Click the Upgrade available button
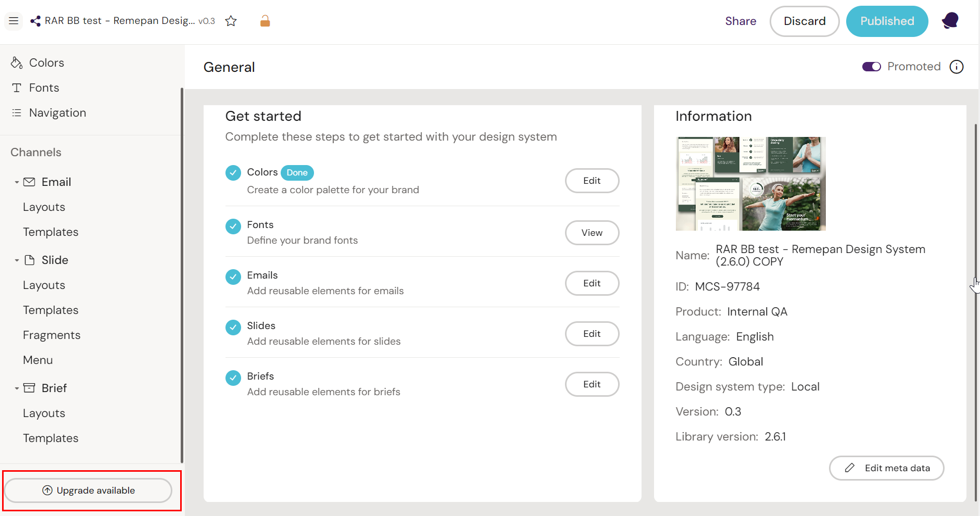This screenshot has width=980, height=516. (x=88, y=490)
